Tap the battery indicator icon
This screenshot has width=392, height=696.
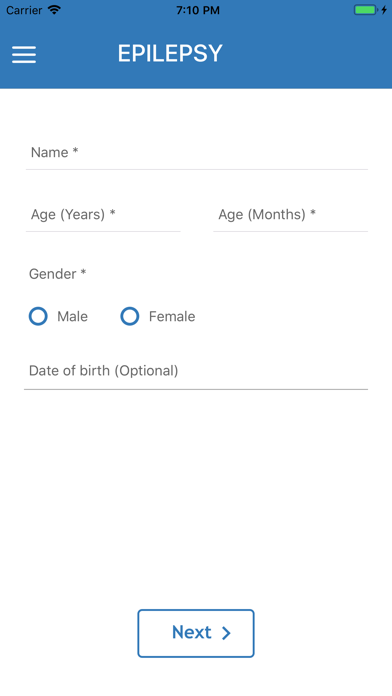(x=365, y=10)
